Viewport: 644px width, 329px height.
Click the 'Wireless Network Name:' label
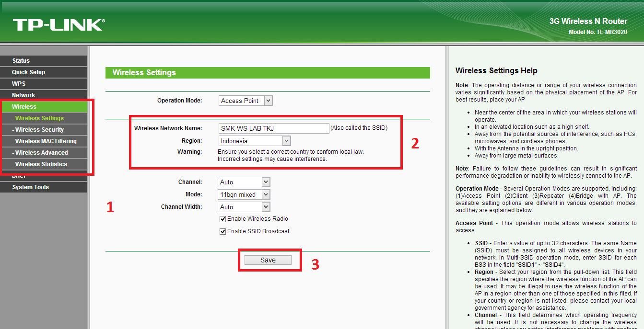click(x=168, y=128)
